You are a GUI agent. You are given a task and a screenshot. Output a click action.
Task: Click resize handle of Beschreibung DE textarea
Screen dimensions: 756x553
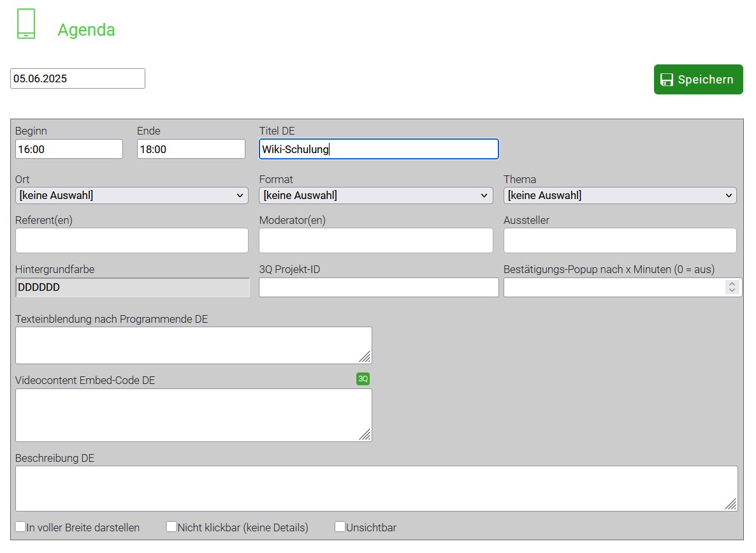click(731, 504)
